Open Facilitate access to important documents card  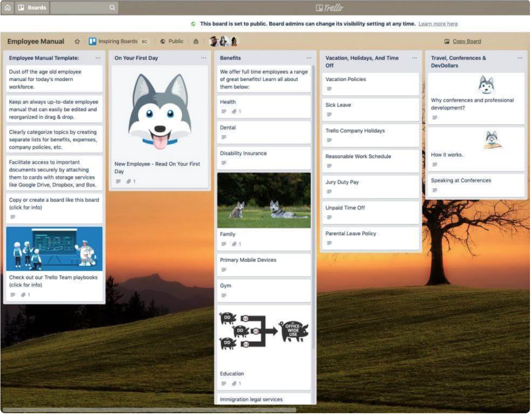(54, 173)
